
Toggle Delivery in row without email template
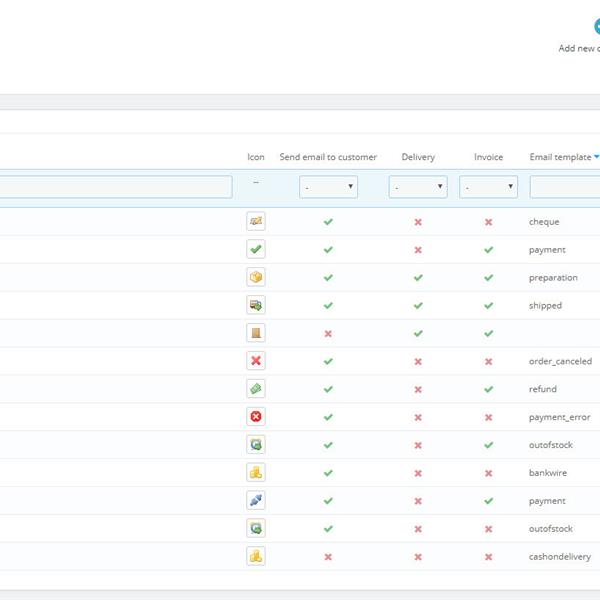coord(418,333)
